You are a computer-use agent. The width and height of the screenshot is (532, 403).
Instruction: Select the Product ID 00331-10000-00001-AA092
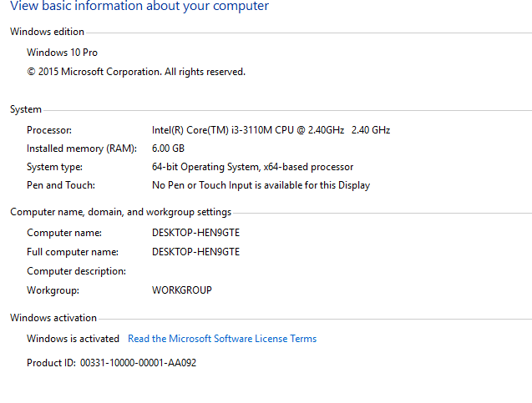pyautogui.click(x=138, y=363)
